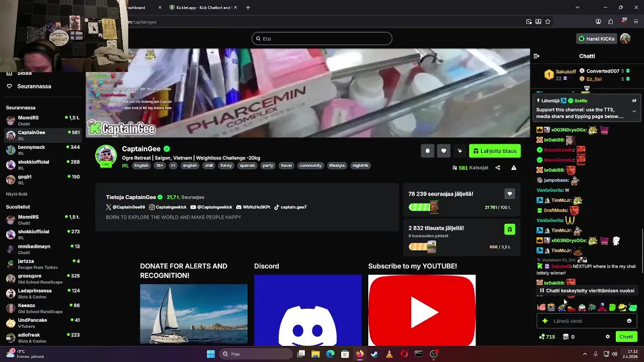
Task: Open gogirl channel in sidebar
Action: [x=43, y=179]
